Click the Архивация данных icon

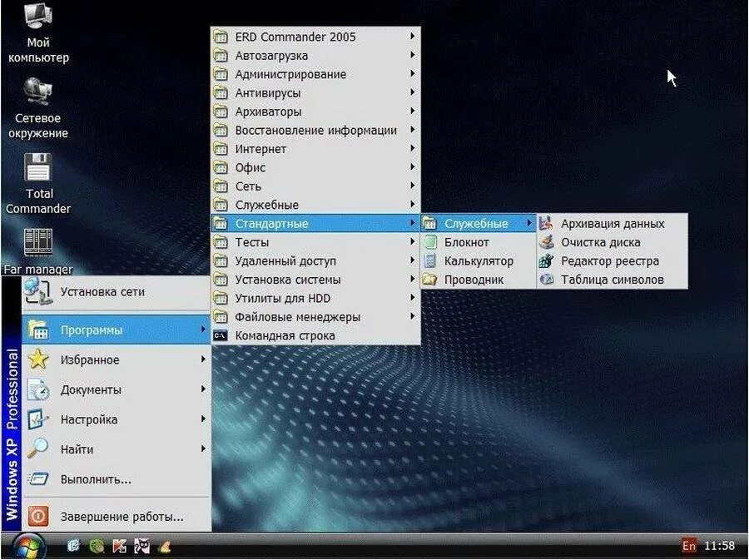(547, 223)
